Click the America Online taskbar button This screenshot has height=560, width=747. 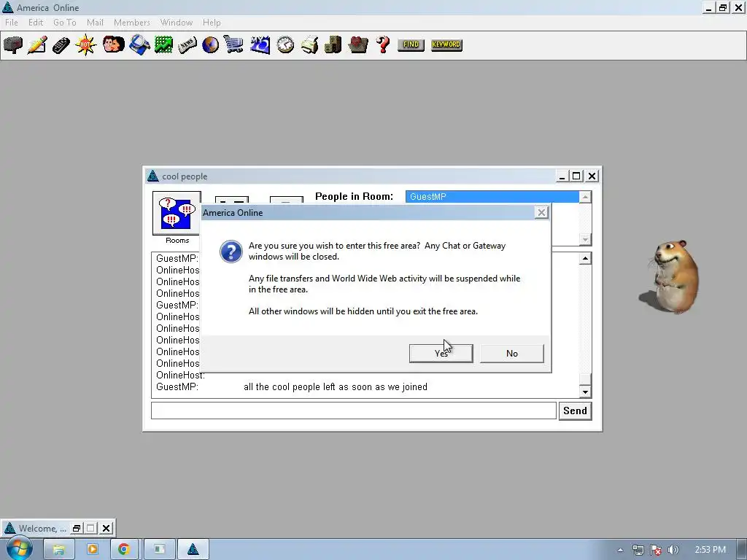193,549
